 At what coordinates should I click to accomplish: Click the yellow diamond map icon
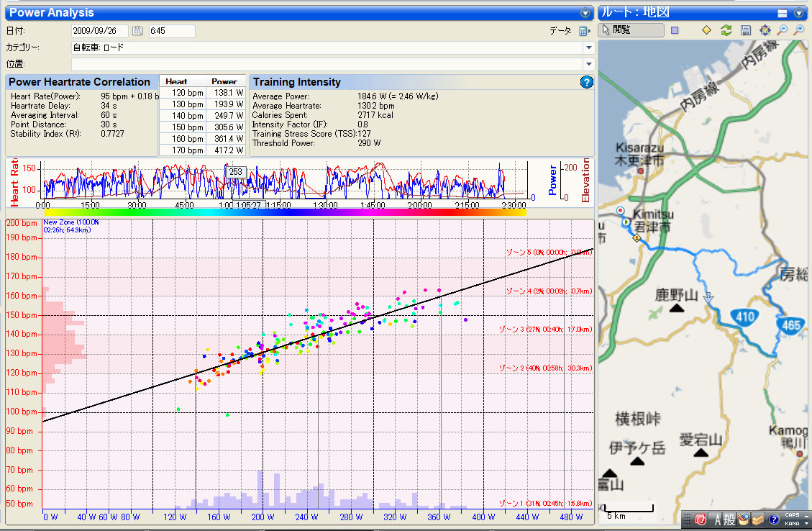pos(706,30)
